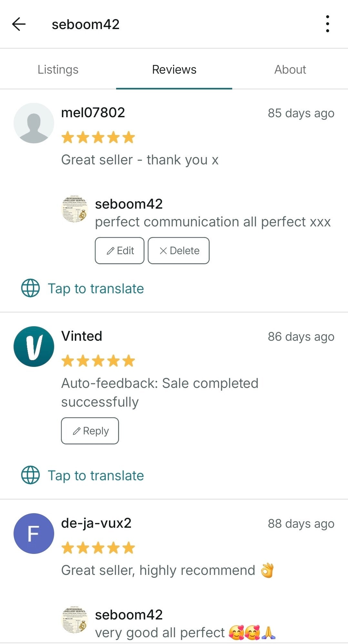This screenshot has width=348, height=644.
Task: Open mel07802's default profile avatar
Action: (34, 123)
